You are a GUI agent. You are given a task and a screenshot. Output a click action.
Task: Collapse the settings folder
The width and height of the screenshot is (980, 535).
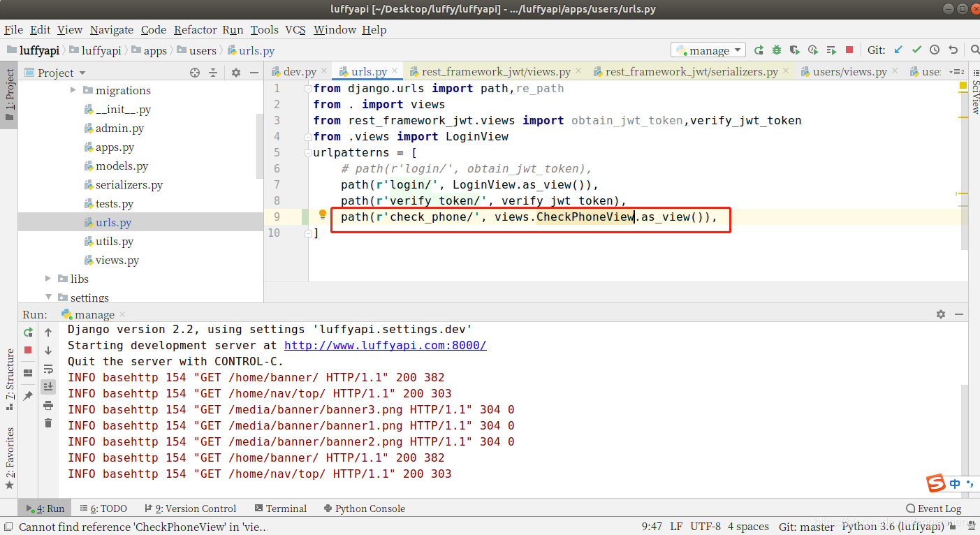[x=48, y=298]
